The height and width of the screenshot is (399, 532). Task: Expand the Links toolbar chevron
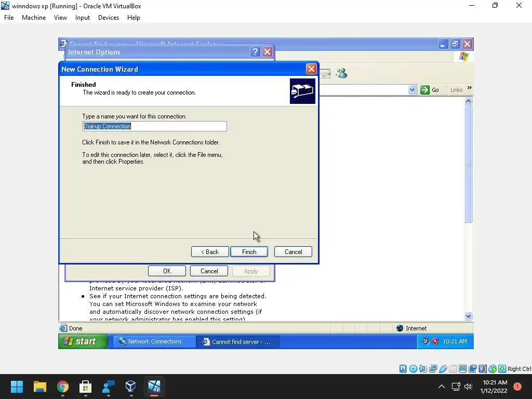click(x=470, y=88)
